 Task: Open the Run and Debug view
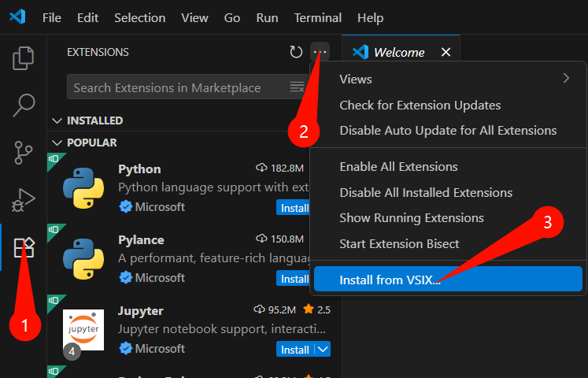[24, 200]
